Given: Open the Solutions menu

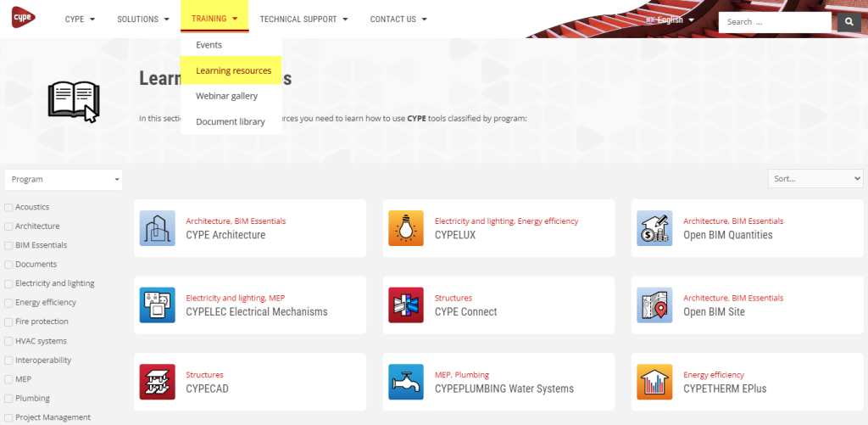Looking at the screenshot, I should 142,19.
